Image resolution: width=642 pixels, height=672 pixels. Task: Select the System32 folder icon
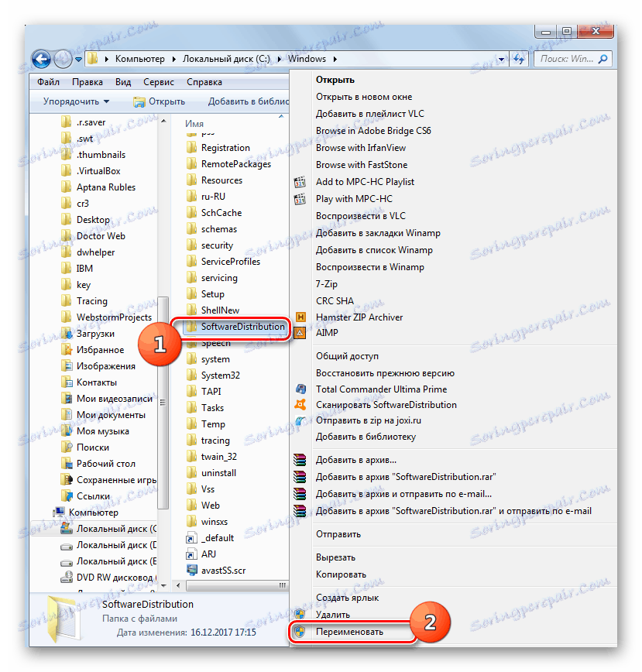191,375
